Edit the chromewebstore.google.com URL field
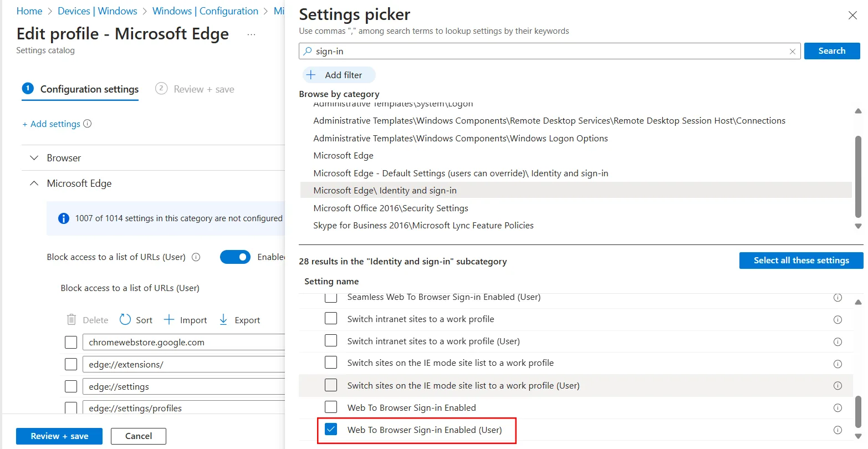Viewport: 868px width, 449px height. click(x=184, y=342)
